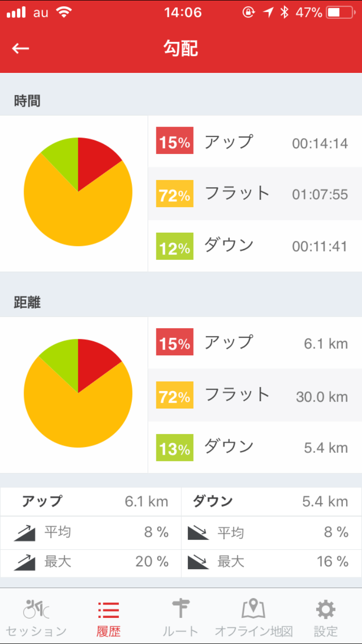This screenshot has height=644, width=362.
Task: Tap the uphill 平均 slope icon
Action: (x=24, y=532)
